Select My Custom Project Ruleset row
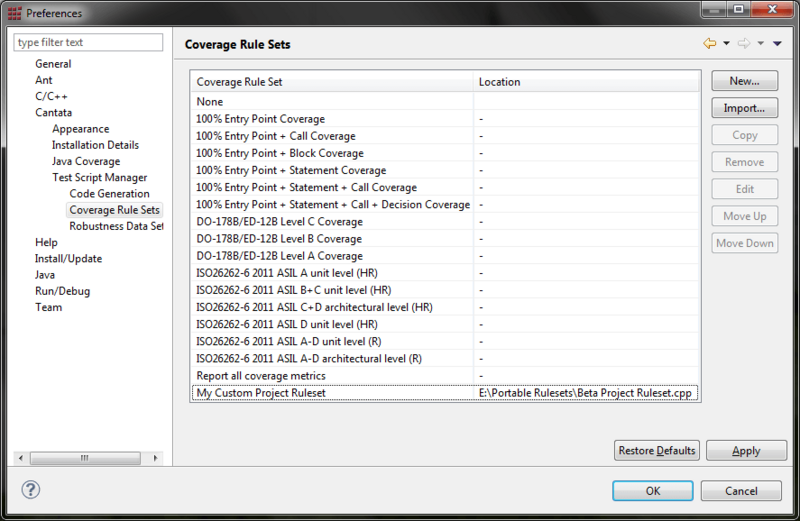The height and width of the screenshot is (521, 800). (x=445, y=393)
